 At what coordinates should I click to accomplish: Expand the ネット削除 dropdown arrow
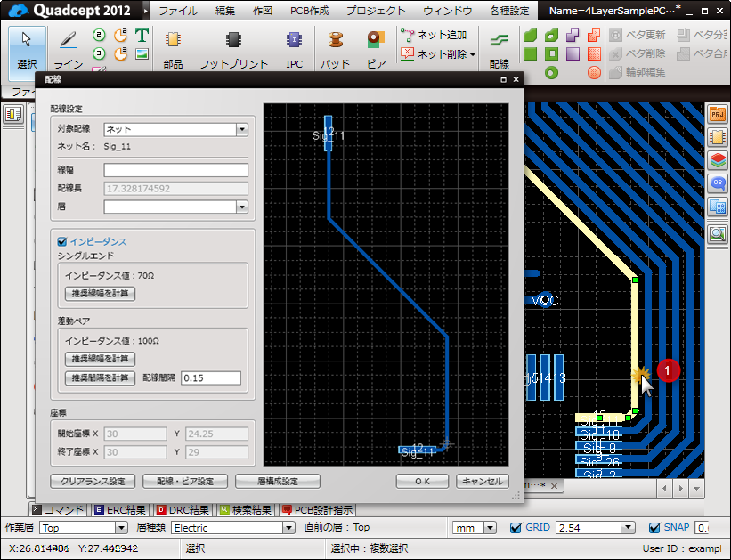click(473, 54)
